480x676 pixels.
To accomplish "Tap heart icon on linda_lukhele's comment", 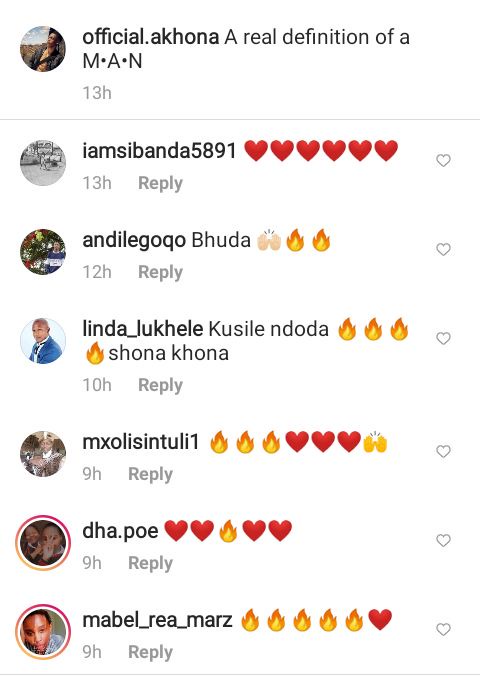I will [443, 338].
